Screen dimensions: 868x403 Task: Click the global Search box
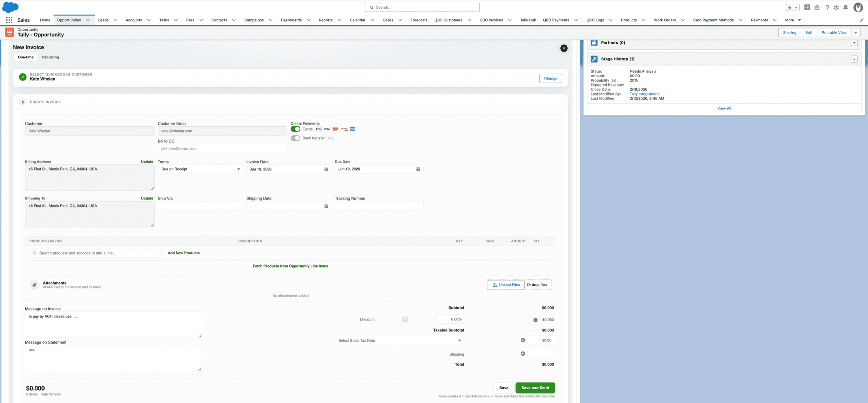point(422,7)
